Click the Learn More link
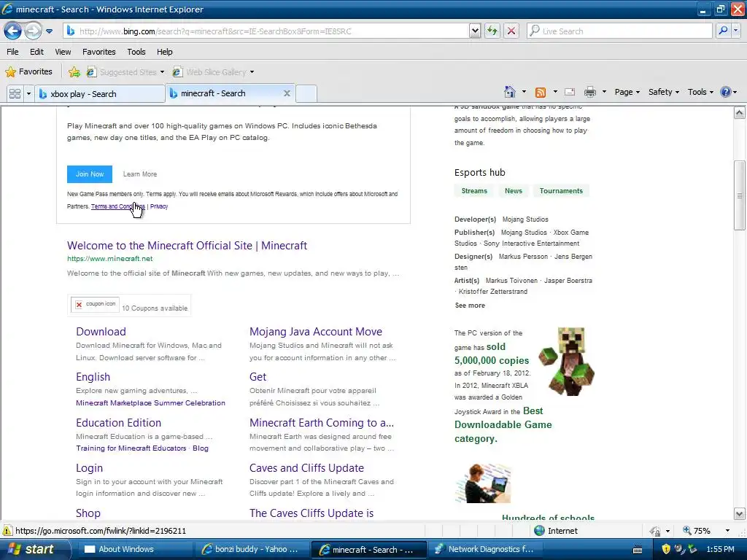The width and height of the screenshot is (747, 560). click(140, 174)
